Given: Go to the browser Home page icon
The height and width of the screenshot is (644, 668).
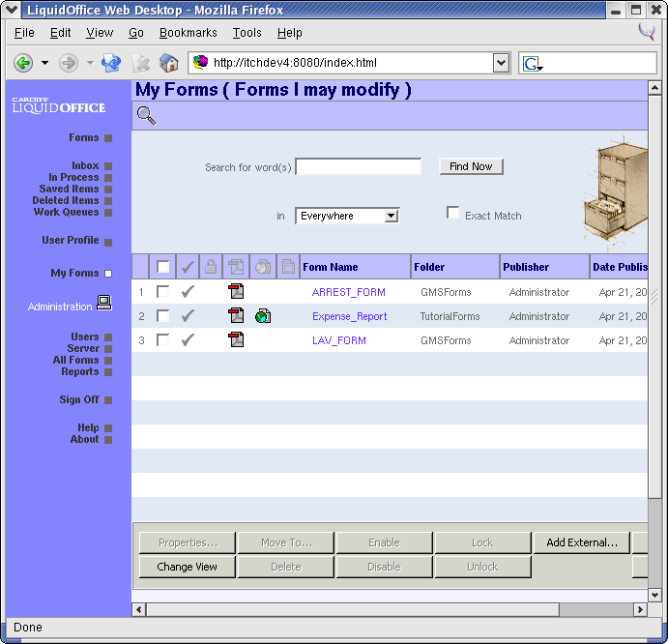Looking at the screenshot, I should click(169, 63).
